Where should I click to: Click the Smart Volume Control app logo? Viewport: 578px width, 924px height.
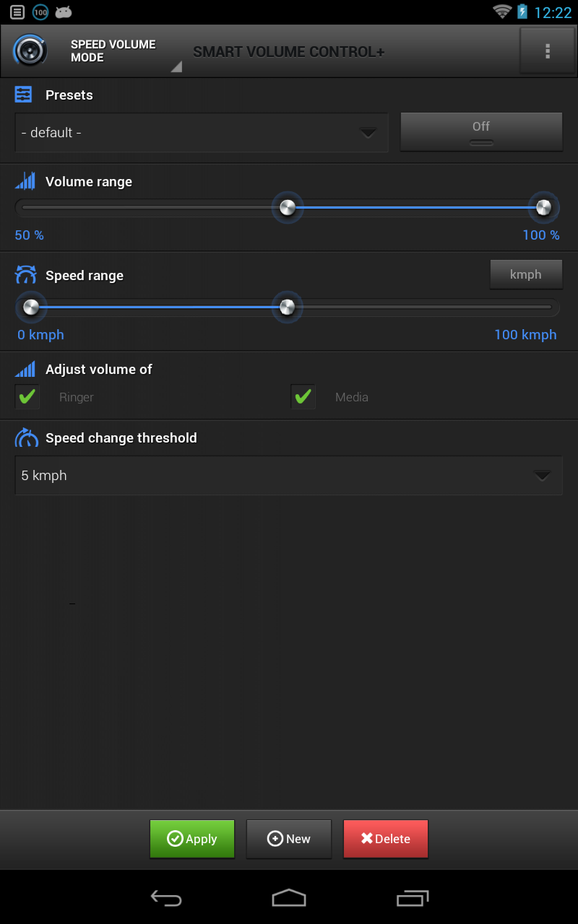[30, 51]
